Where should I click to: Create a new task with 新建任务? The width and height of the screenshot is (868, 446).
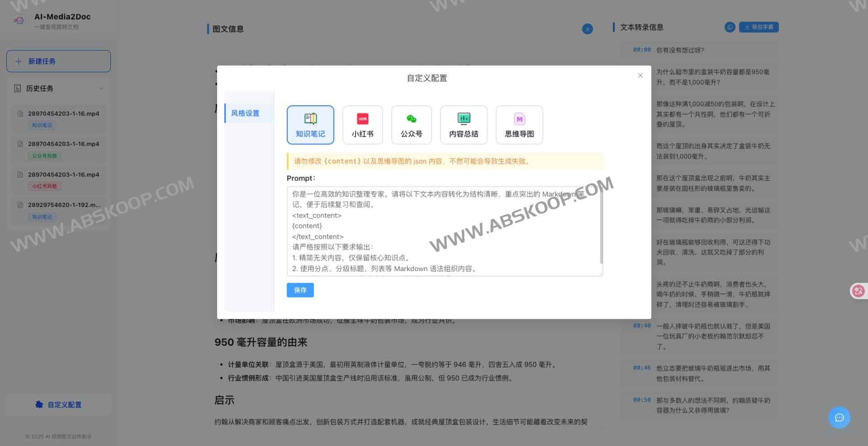(58, 61)
